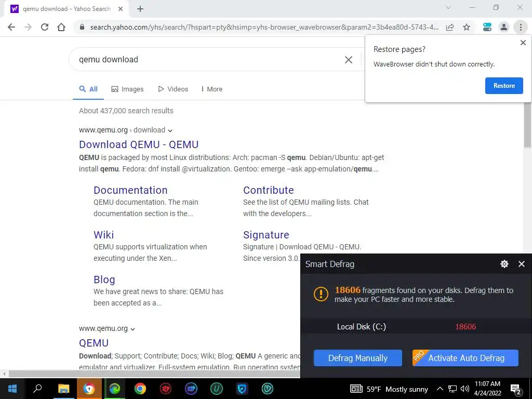Screen dimensions: 532x399
Task: Click into the qemu download search field
Action: (x=207, y=60)
